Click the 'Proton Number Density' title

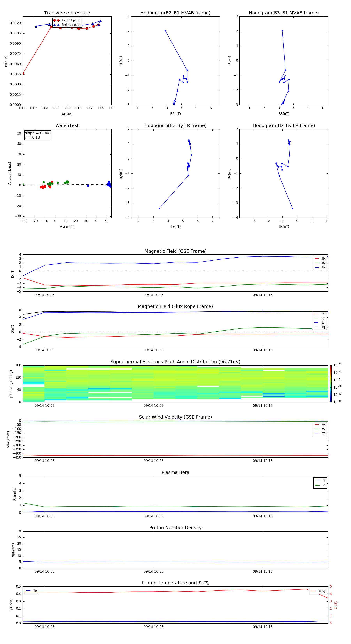pyautogui.click(x=175, y=528)
